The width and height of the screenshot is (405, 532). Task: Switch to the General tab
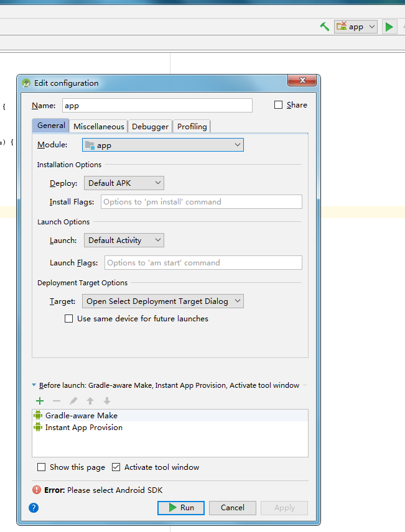[x=51, y=126]
